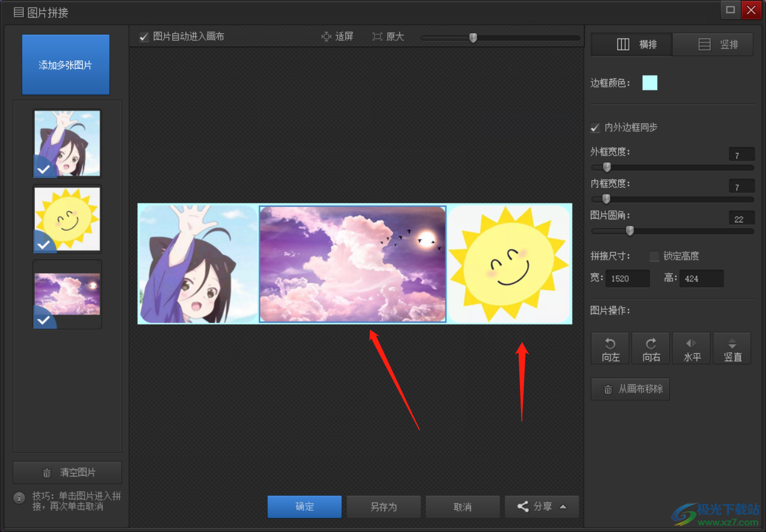
Task: Click the 确定 confirm button
Action: [x=305, y=507]
